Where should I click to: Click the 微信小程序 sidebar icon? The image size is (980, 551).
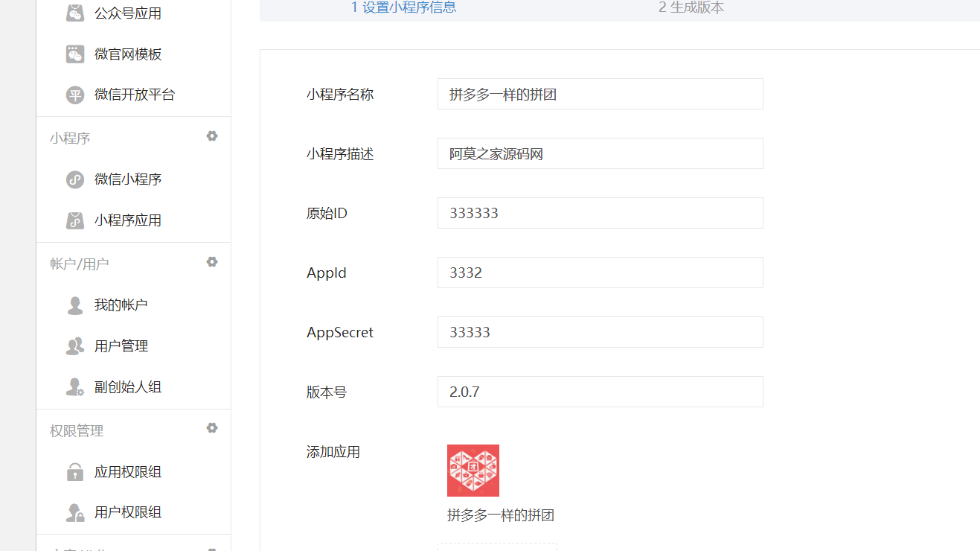(75, 179)
